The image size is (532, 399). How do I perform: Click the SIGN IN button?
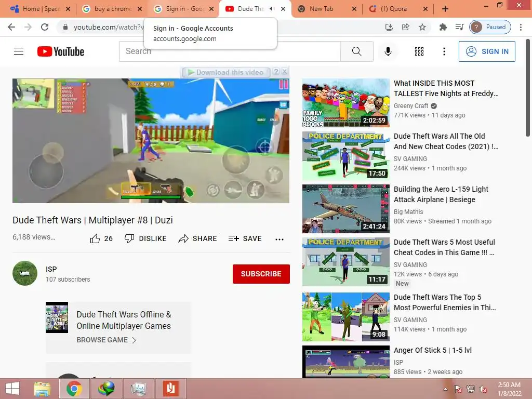[487, 51]
